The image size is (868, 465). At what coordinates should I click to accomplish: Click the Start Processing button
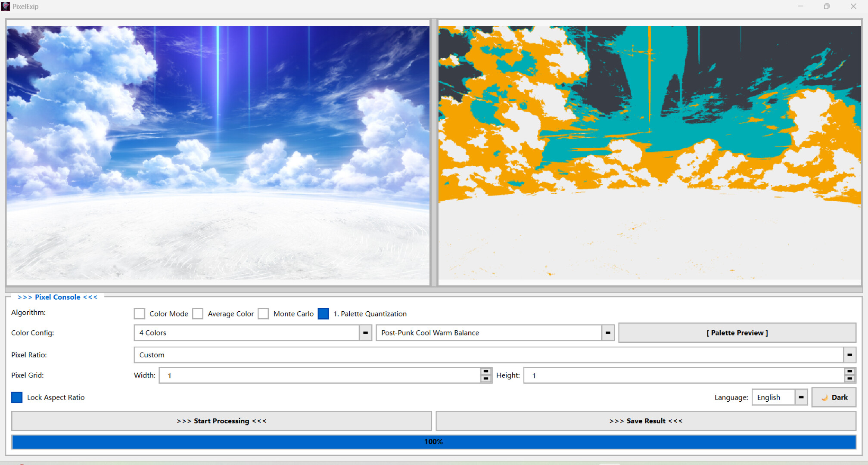coord(222,421)
